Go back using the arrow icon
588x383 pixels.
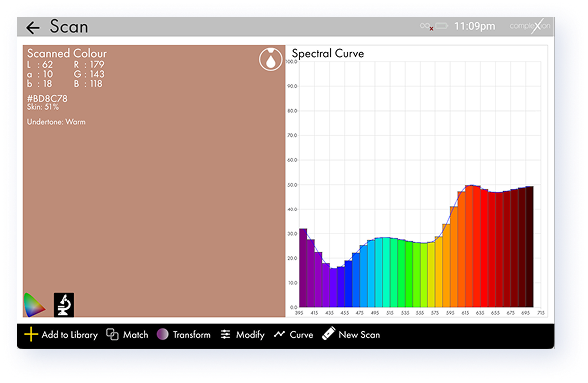[x=33, y=27]
